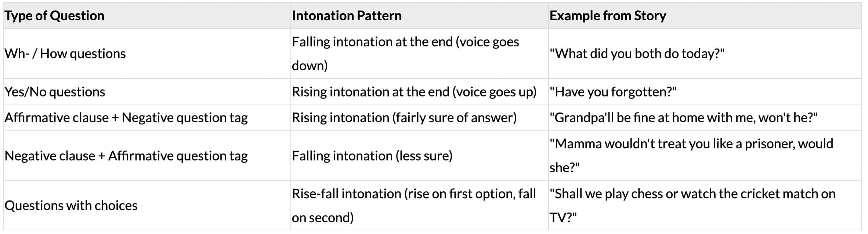Viewport: 868px width, 234px height.
Task: Click the "Falling intonation at the end" cell
Action: 405,53
